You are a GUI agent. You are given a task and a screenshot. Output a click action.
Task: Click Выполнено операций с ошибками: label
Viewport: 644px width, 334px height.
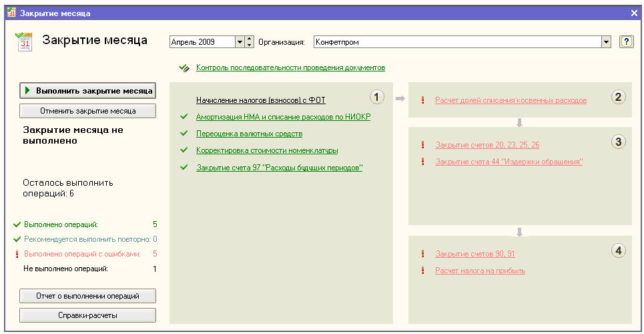click(x=83, y=255)
